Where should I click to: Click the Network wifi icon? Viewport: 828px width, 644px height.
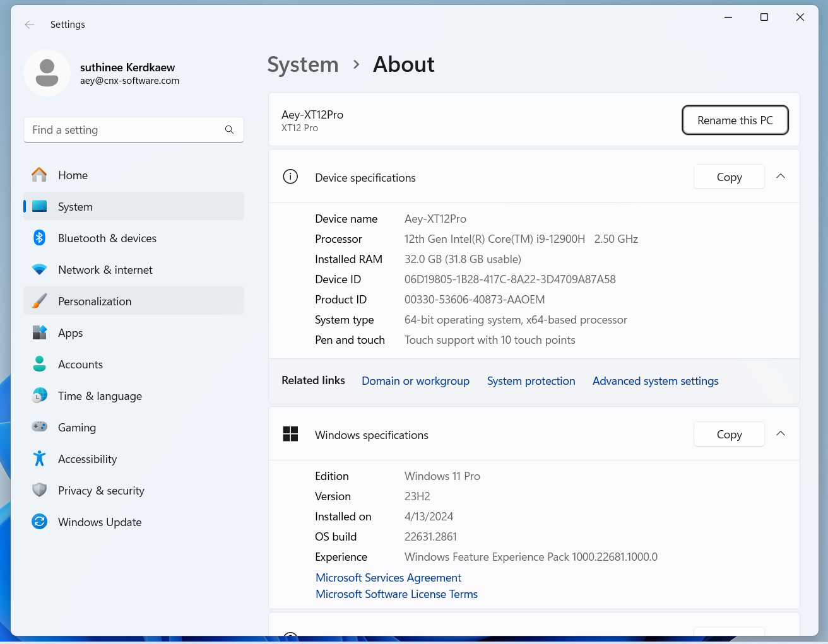pos(39,269)
